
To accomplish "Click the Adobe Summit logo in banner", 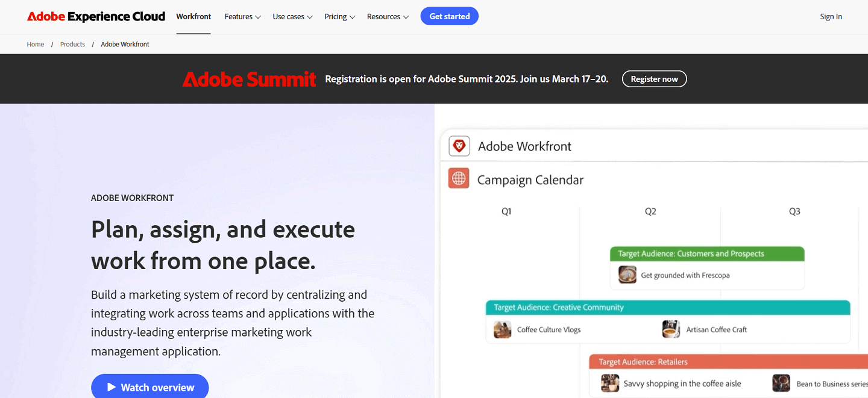I will (x=249, y=78).
